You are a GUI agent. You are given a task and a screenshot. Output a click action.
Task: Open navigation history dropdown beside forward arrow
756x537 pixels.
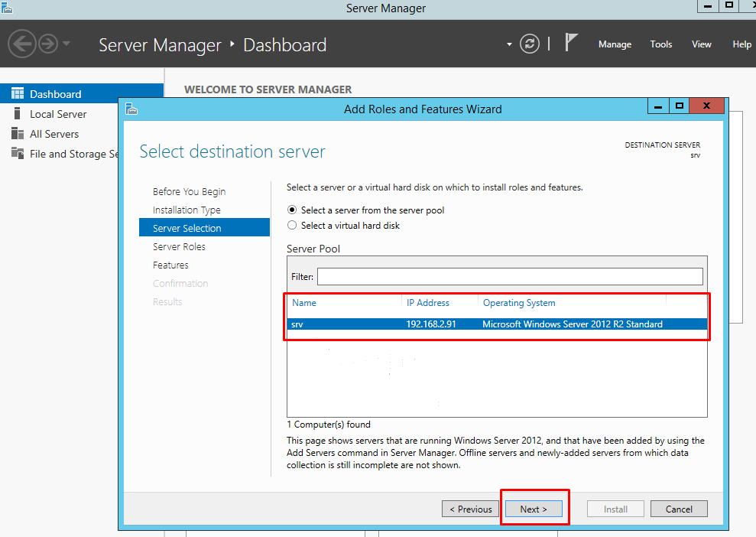tap(67, 44)
